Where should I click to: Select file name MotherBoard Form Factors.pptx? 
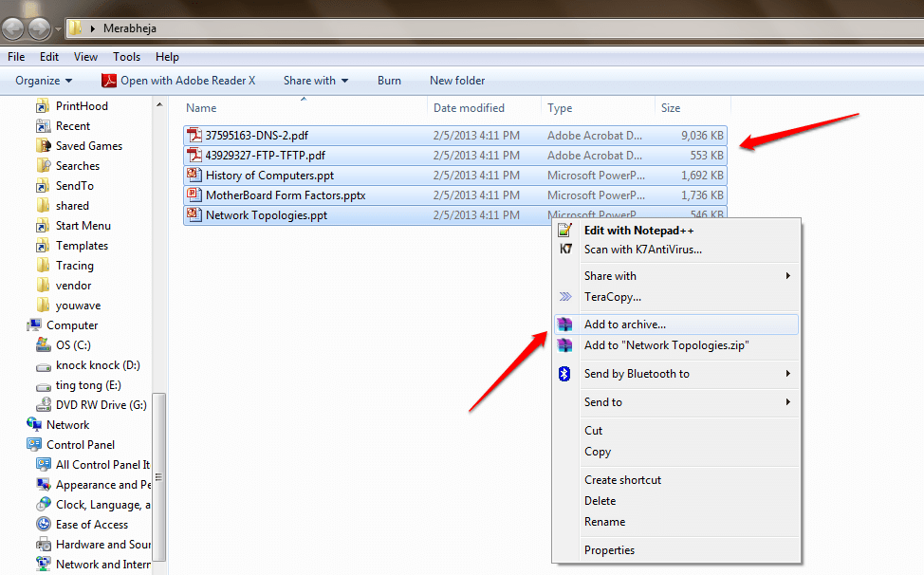click(x=286, y=195)
